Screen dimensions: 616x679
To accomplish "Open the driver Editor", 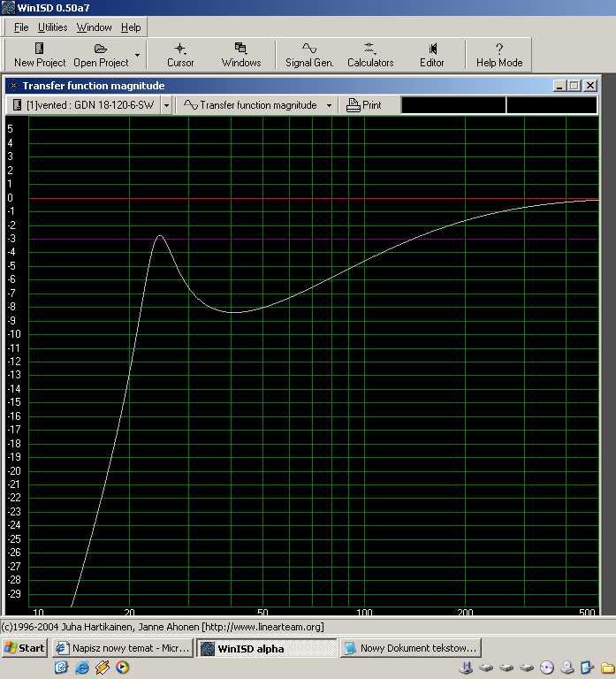I will click(x=431, y=55).
